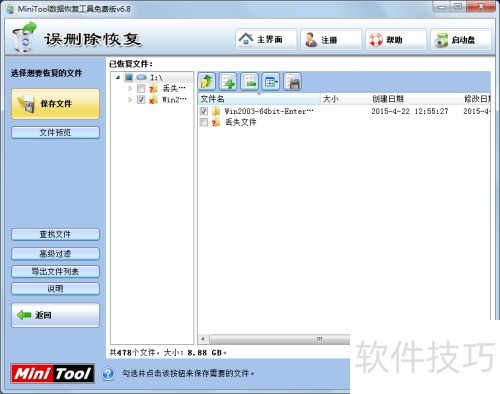500x394 pixels.
Task: Close the MiniTool window
Action: 481,6
